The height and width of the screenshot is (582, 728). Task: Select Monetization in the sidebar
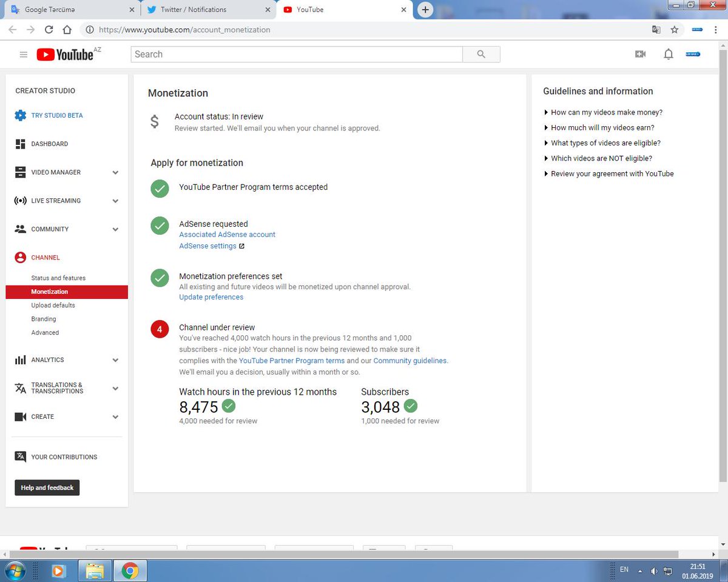(x=67, y=292)
